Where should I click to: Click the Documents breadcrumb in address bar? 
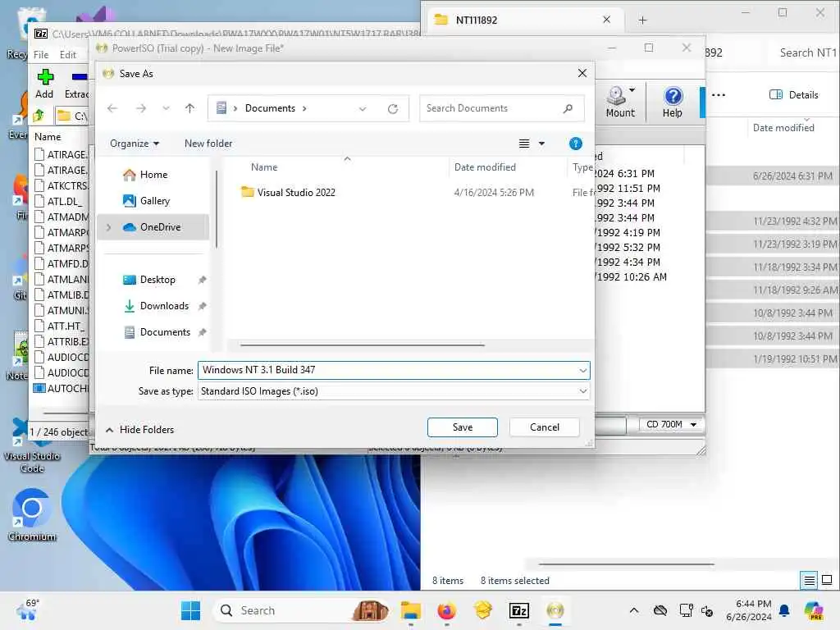[x=270, y=108]
